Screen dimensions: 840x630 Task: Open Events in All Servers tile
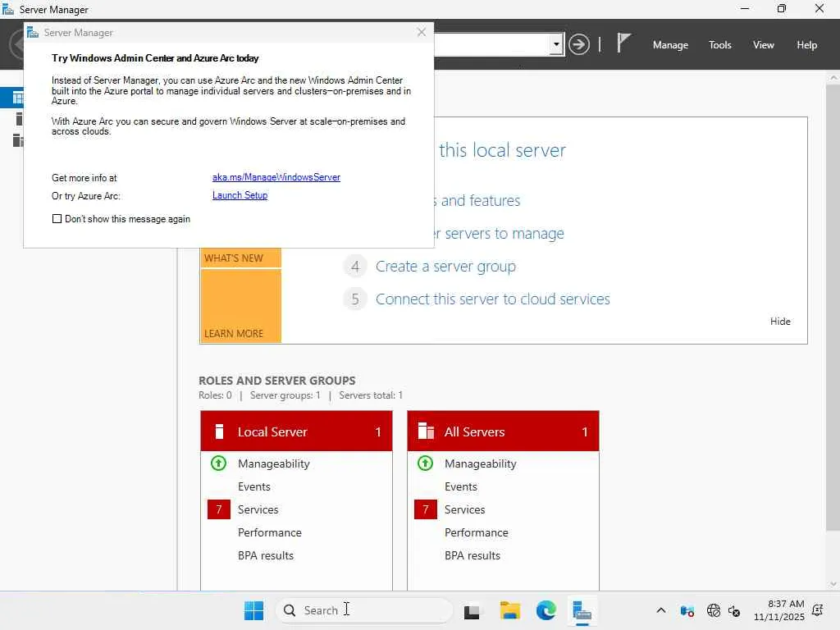(461, 486)
